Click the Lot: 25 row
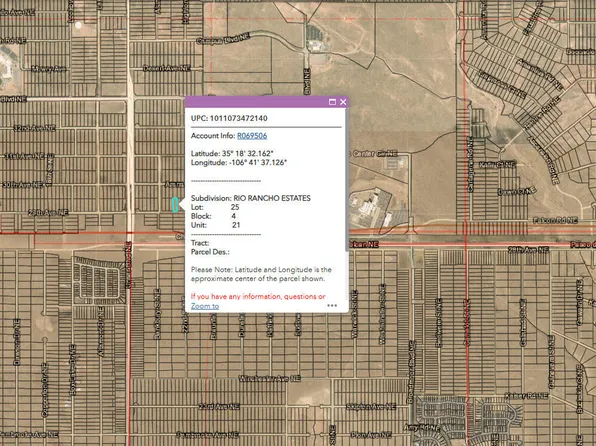The image size is (596, 446). point(215,207)
